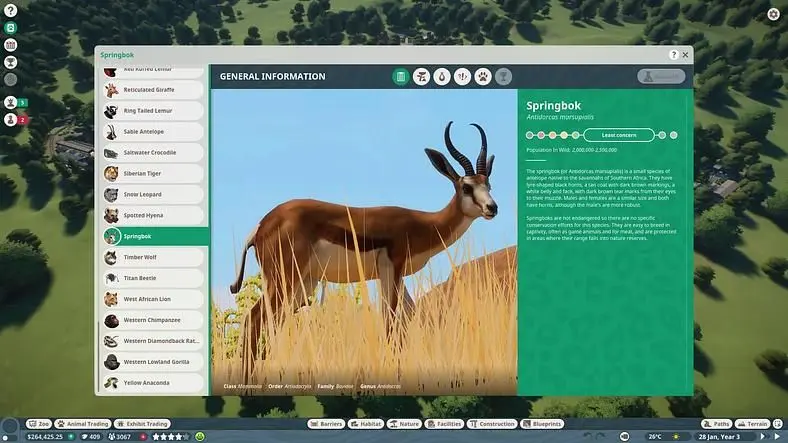Click the highlighted Springbok list entry
Screen dimensions: 788x443
coord(155,237)
